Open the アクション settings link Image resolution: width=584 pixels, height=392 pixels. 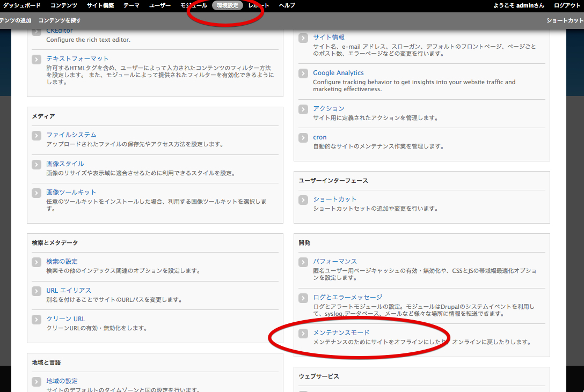328,108
